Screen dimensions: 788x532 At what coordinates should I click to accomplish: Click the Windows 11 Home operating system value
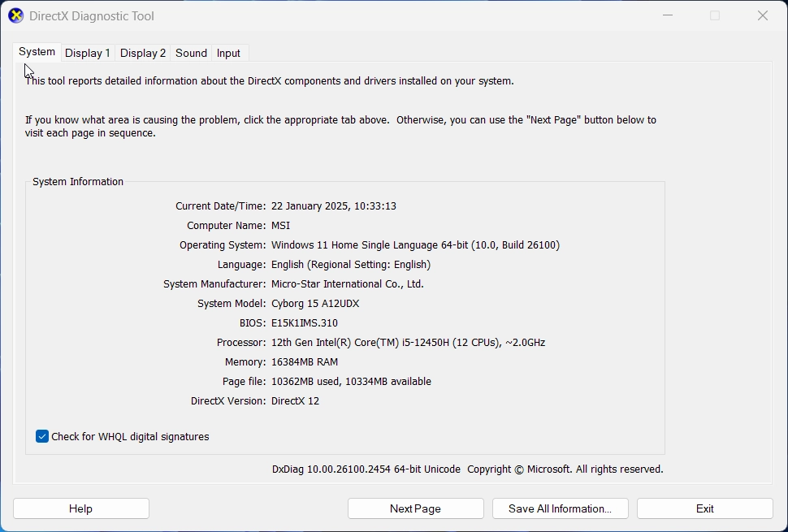[x=416, y=245]
